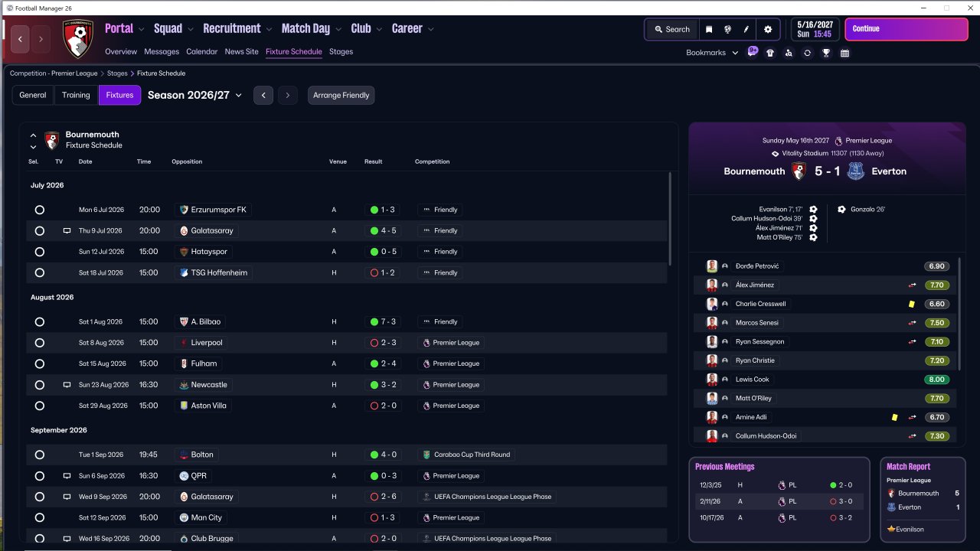
Task: Go back with the header back arrow
Action: [21, 39]
